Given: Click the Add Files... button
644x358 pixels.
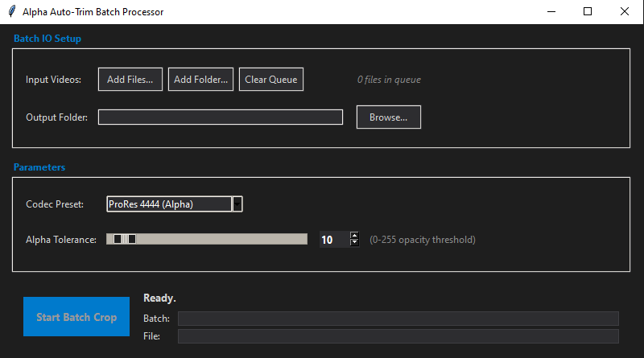Looking at the screenshot, I should tap(130, 80).
